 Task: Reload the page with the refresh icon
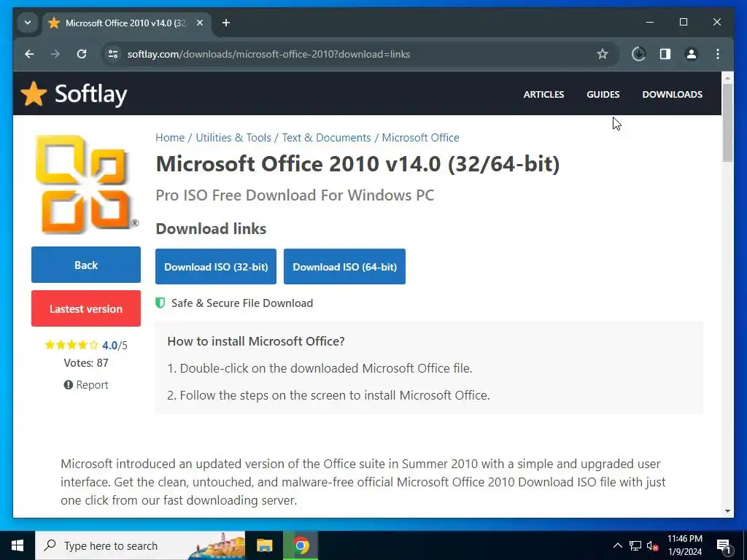(x=82, y=54)
